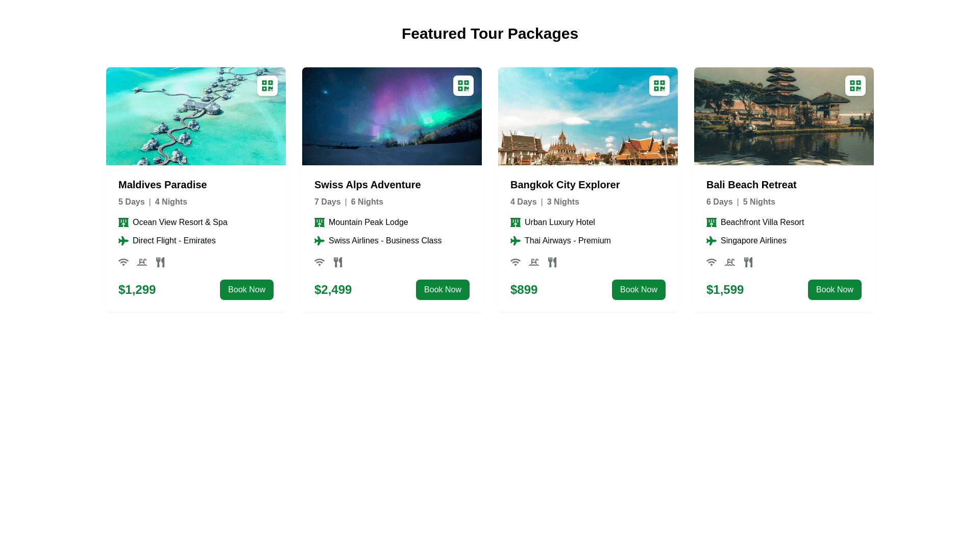Viewport: 980px width, 551px height.
Task: Book the $899 Bangkok City Explorer tour
Action: 639,290
